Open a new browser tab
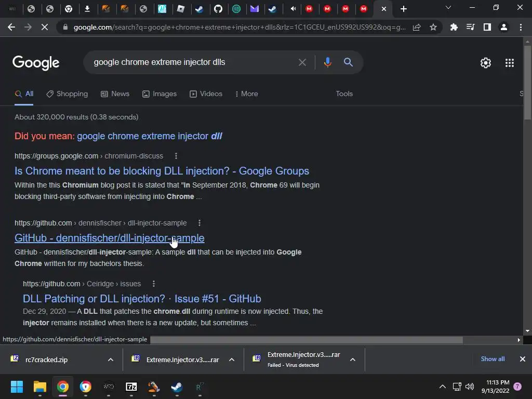Image resolution: width=532 pixels, height=399 pixels. point(403,9)
